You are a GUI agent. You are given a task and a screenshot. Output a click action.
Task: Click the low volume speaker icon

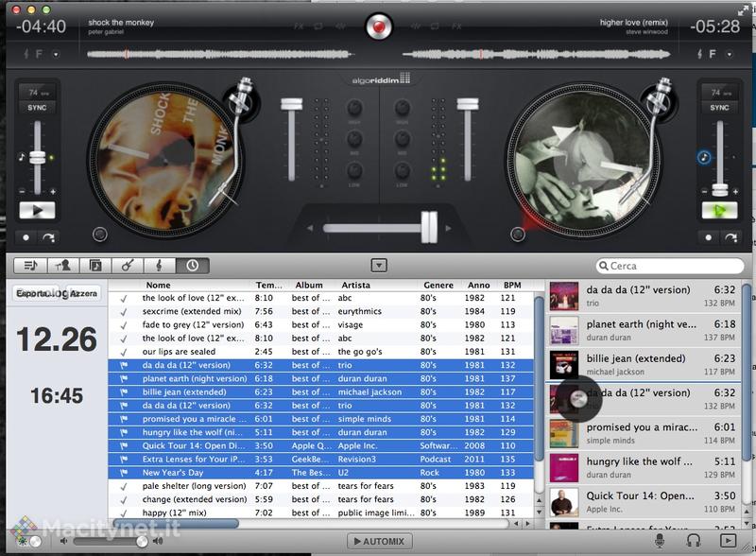[63, 541]
